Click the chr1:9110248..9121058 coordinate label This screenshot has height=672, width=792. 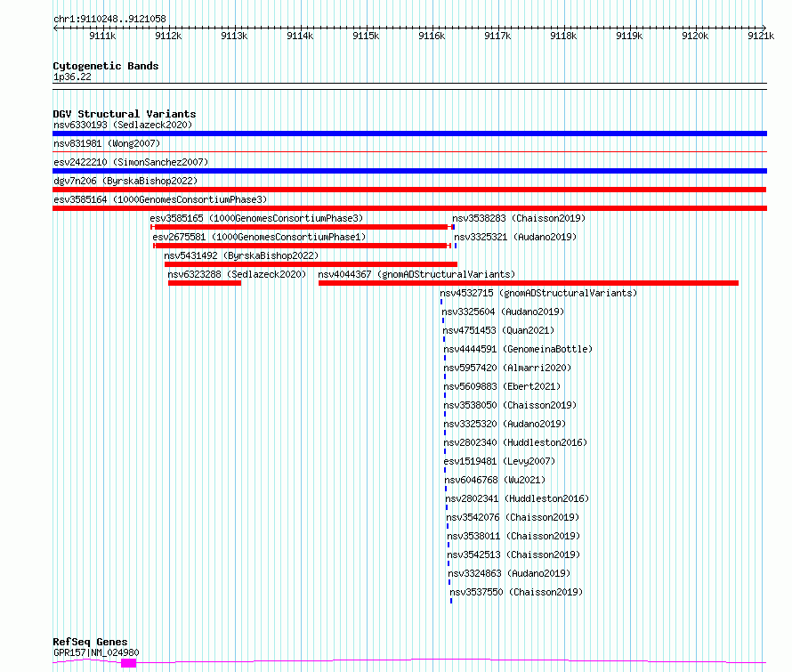[109, 19]
